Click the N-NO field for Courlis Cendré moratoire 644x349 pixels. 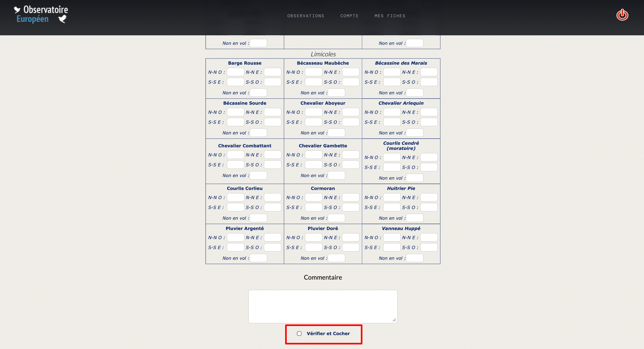point(392,157)
